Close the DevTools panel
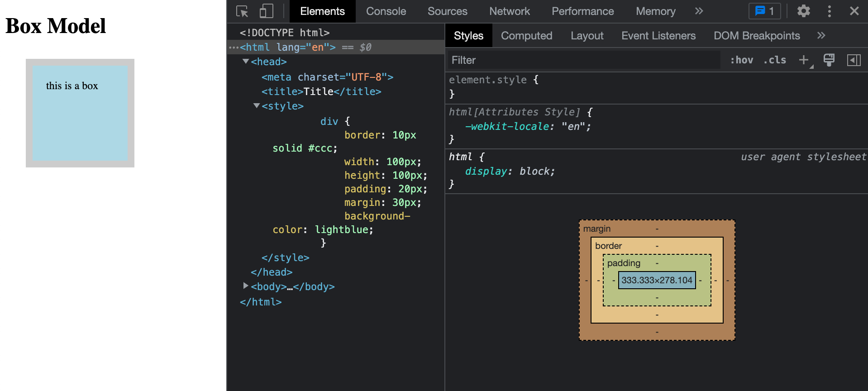This screenshot has width=868, height=391. [x=854, y=11]
